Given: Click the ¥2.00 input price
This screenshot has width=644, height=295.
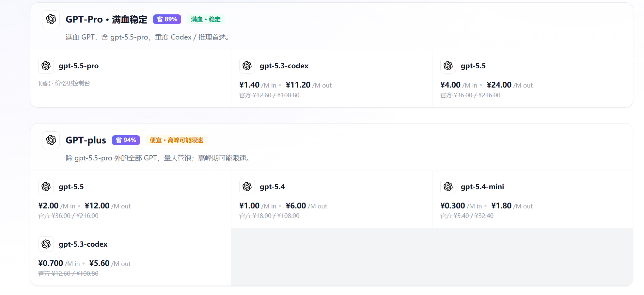Looking at the screenshot, I should (48, 206).
